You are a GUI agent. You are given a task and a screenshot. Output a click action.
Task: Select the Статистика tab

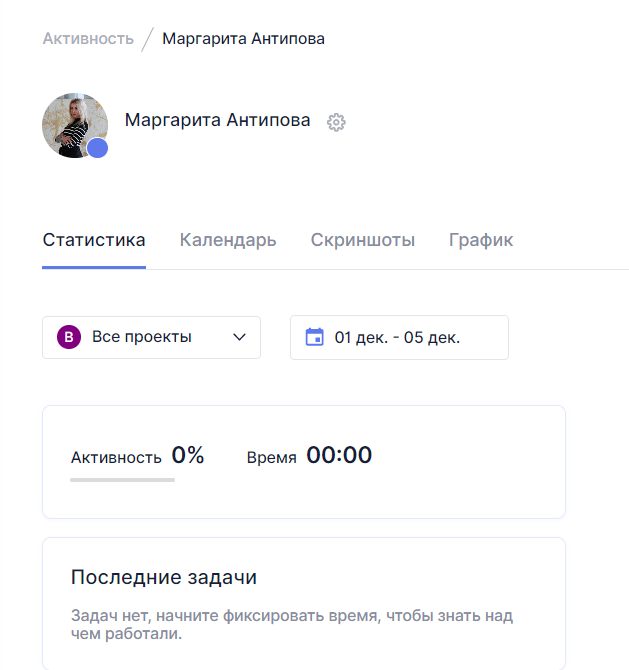pyautogui.click(x=94, y=240)
